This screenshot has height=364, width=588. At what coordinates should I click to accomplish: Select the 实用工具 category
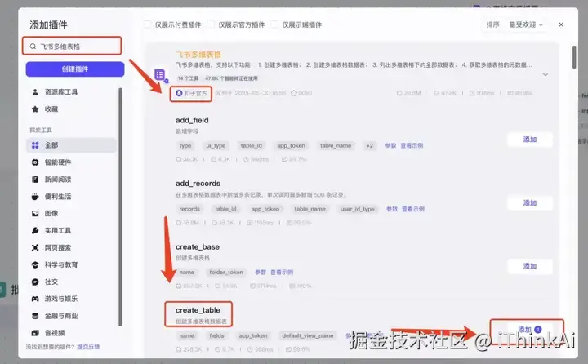tap(71, 230)
